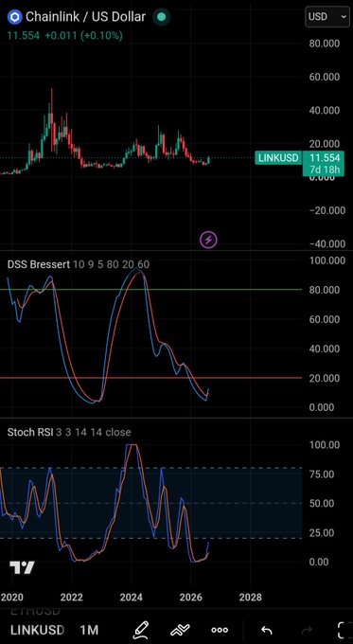Tap the undo arrow
The width and height of the screenshot is (353, 644).
coord(267,630)
